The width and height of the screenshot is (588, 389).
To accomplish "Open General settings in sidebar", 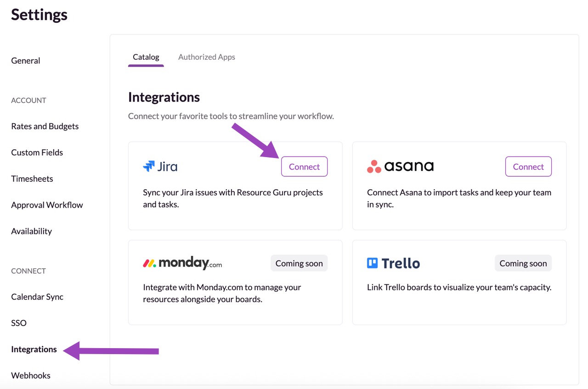I will click(26, 61).
